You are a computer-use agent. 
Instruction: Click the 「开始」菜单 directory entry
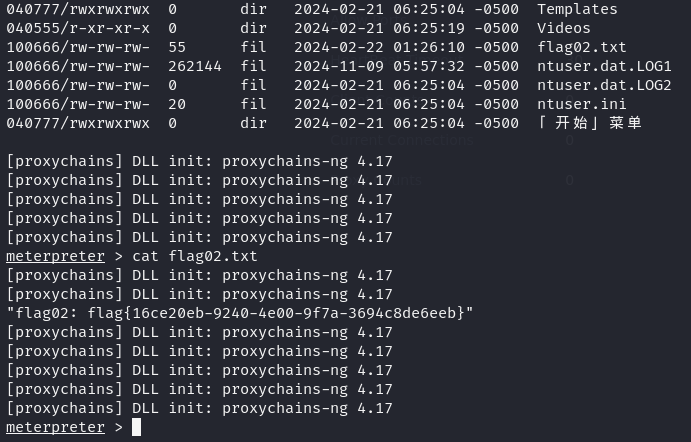[589, 123]
